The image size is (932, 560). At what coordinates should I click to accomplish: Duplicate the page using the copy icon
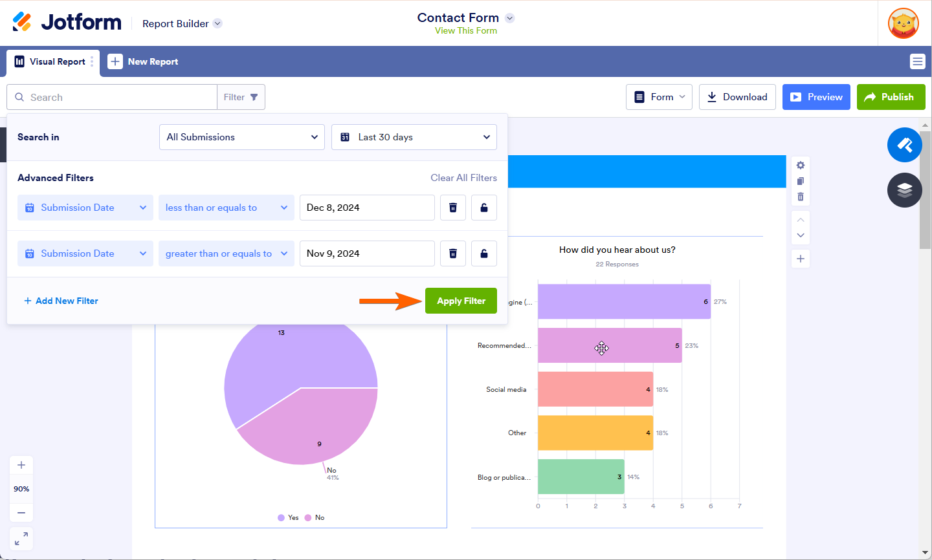[x=801, y=181]
